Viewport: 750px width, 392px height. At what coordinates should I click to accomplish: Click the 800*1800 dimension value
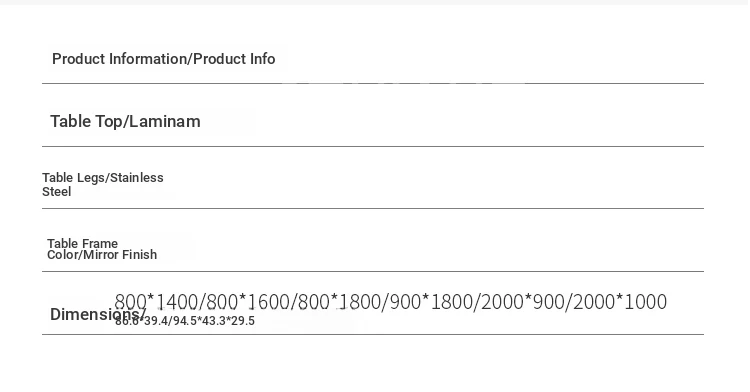click(339, 302)
